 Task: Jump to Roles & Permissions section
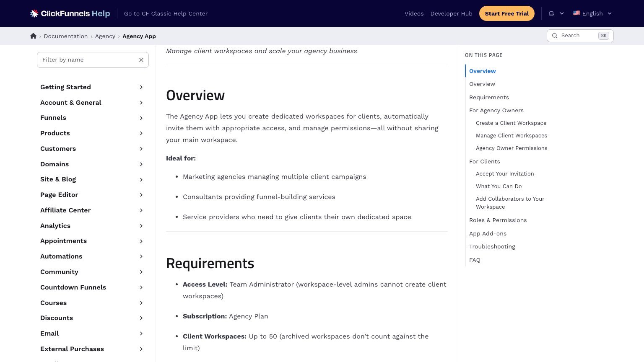tap(498, 220)
